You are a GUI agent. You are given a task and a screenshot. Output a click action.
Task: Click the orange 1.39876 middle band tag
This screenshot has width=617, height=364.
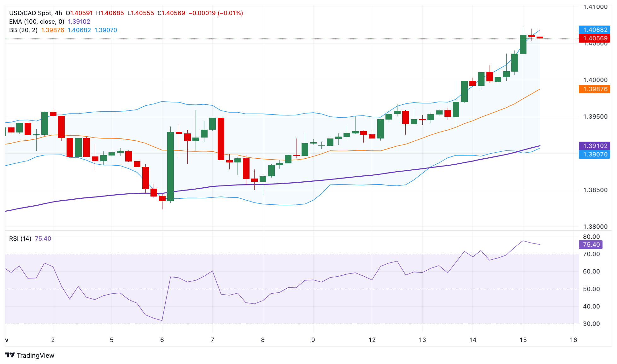click(595, 89)
